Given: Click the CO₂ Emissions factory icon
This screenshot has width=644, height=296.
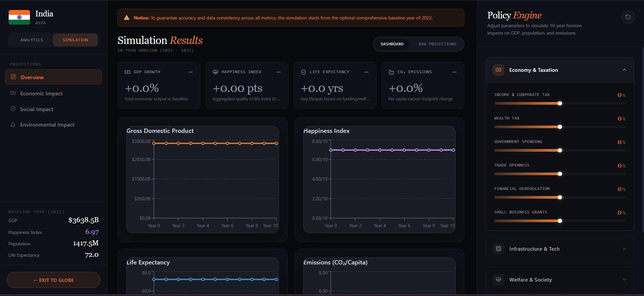Looking at the screenshot, I should tap(392, 72).
